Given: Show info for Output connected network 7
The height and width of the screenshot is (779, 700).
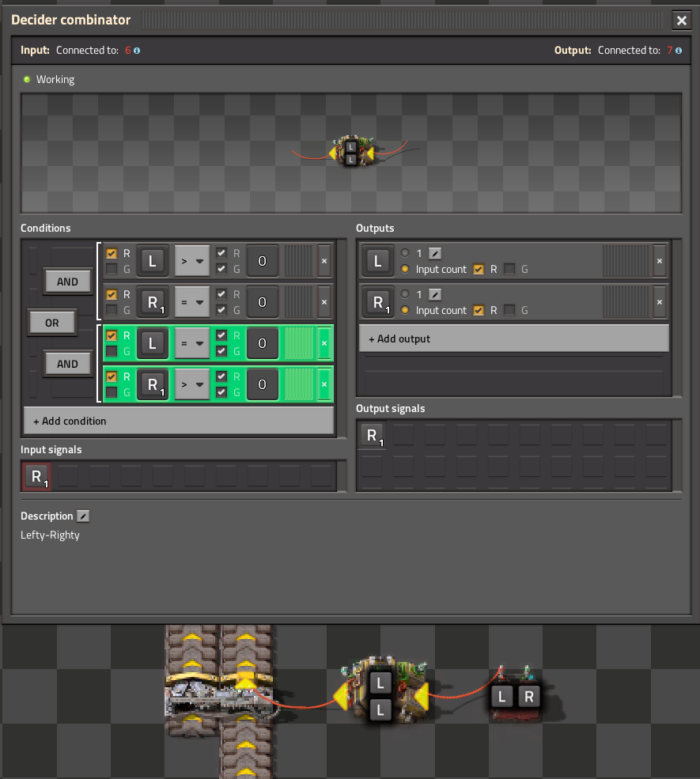Looking at the screenshot, I should tap(679, 51).
